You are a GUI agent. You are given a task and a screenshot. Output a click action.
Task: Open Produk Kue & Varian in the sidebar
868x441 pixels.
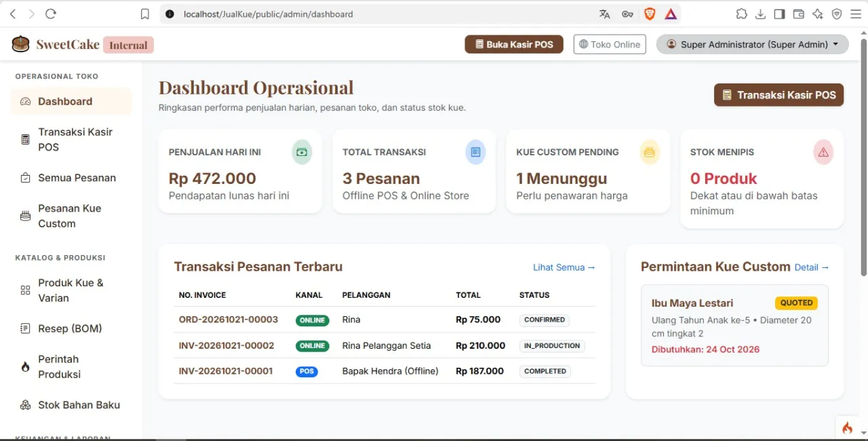click(x=71, y=290)
